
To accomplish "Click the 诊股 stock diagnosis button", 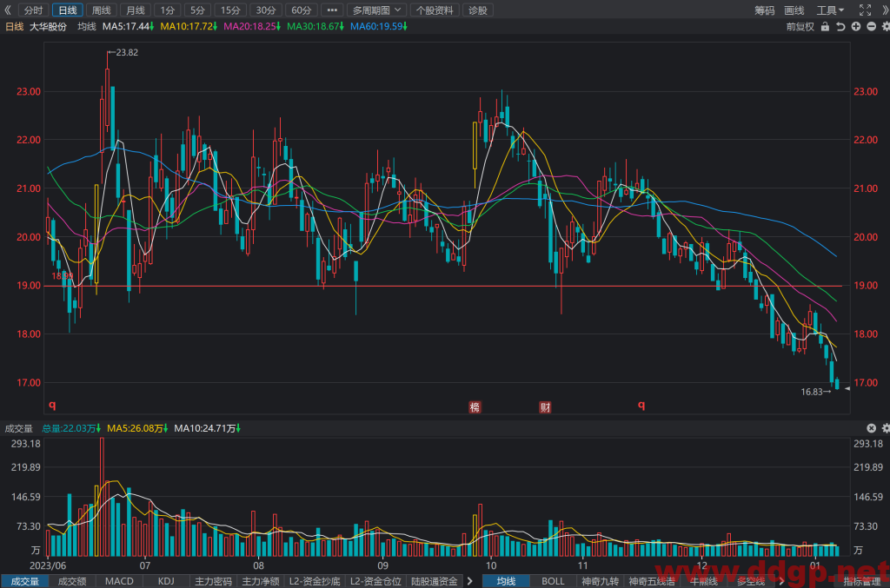I will click(478, 10).
